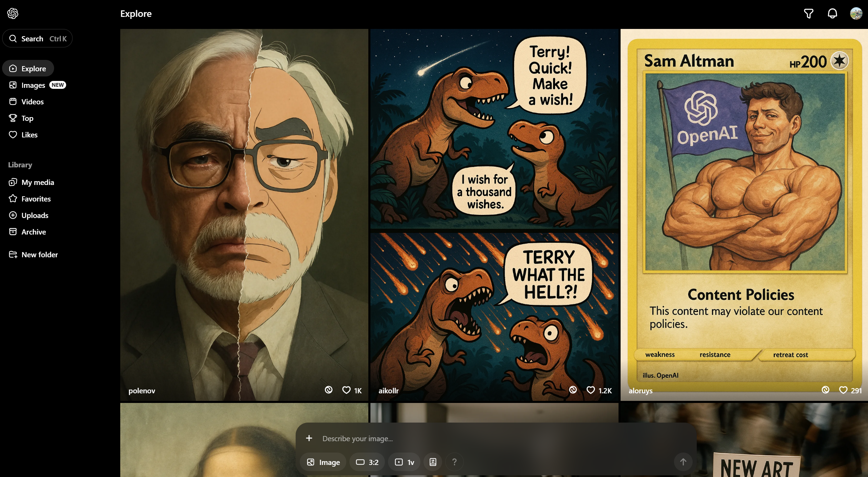Open the 1v variations dropdown
The image size is (868, 477).
pos(404,462)
